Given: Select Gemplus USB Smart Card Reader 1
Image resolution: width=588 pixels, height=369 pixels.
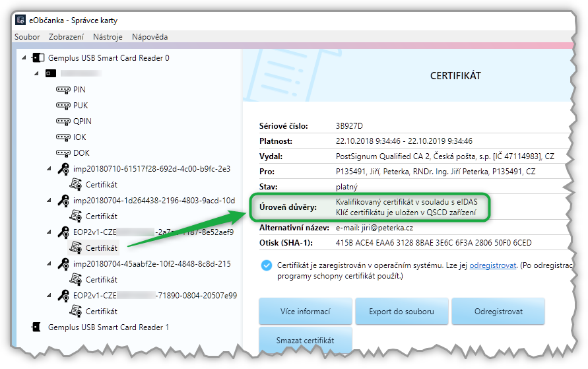Looking at the screenshot, I should click(x=108, y=327).
